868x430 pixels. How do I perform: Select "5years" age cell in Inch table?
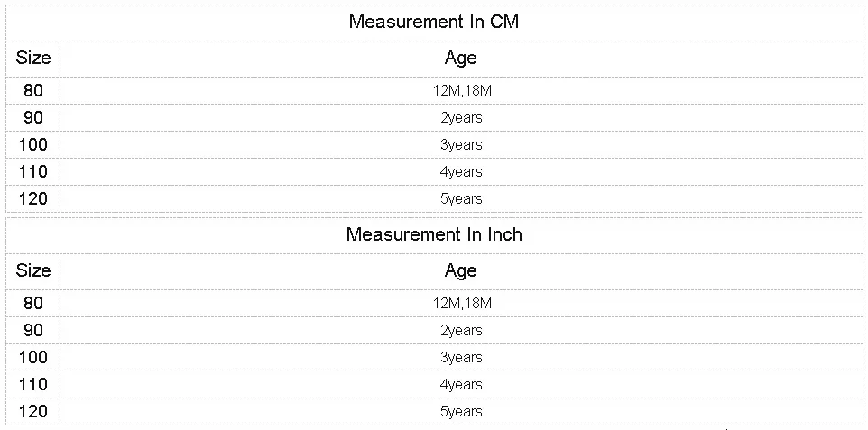[x=461, y=411]
